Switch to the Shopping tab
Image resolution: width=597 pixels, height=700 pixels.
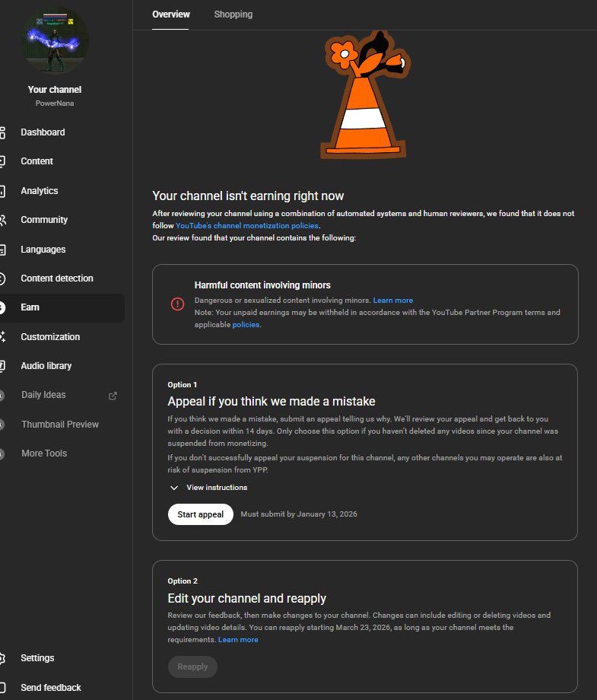233,14
